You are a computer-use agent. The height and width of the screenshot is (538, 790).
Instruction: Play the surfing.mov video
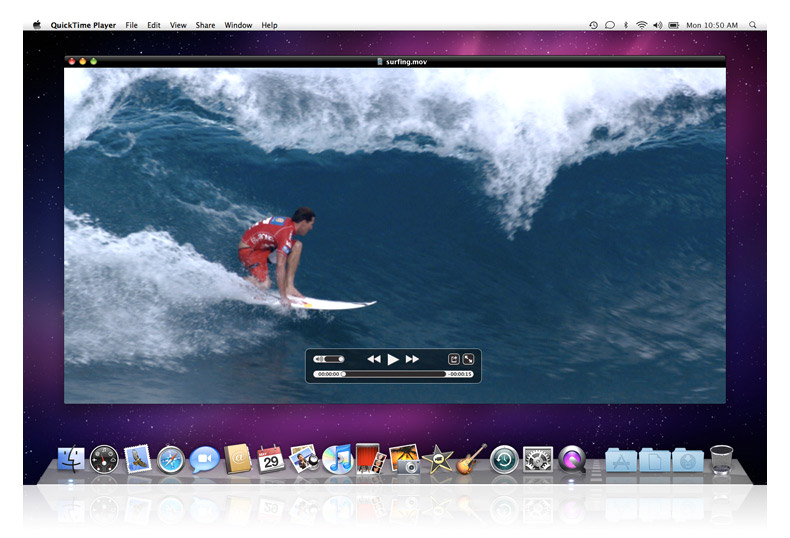[x=393, y=359]
